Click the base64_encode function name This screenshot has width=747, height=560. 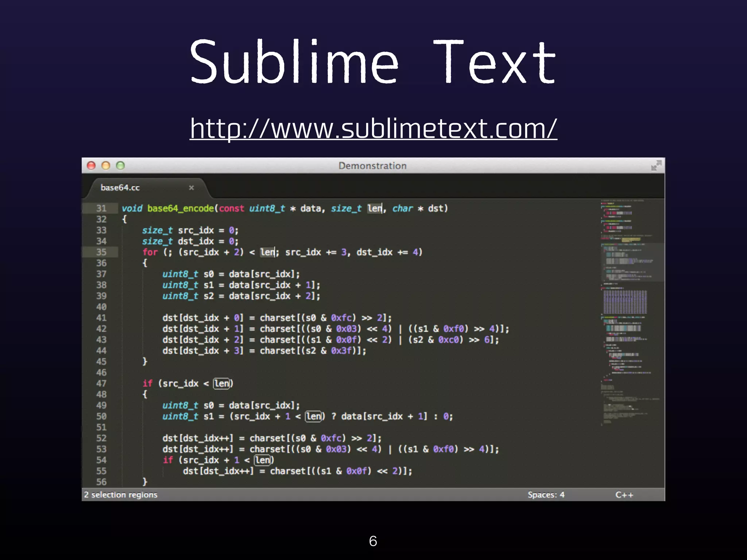[x=181, y=209]
